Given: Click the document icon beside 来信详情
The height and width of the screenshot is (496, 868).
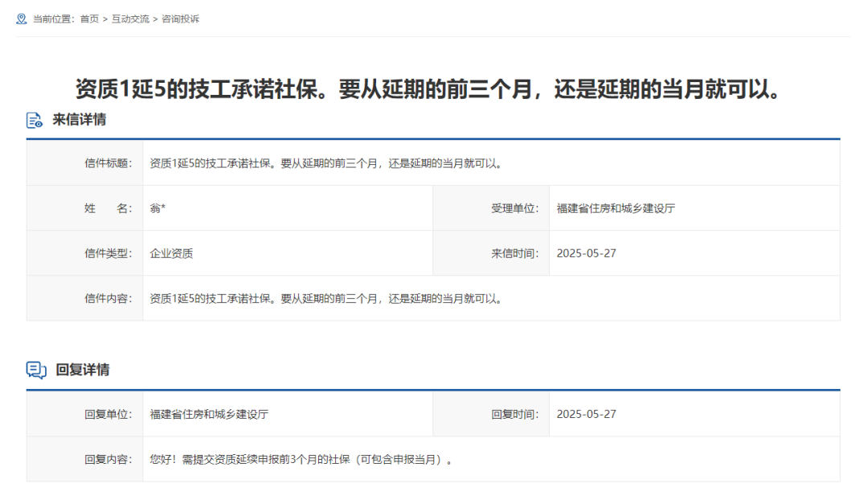Looking at the screenshot, I should (x=33, y=120).
